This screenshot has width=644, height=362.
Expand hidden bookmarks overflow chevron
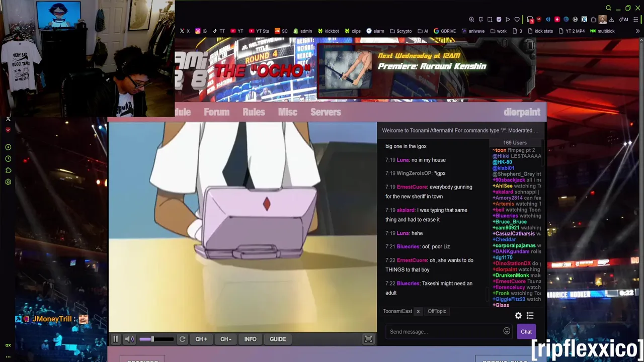[637, 31]
